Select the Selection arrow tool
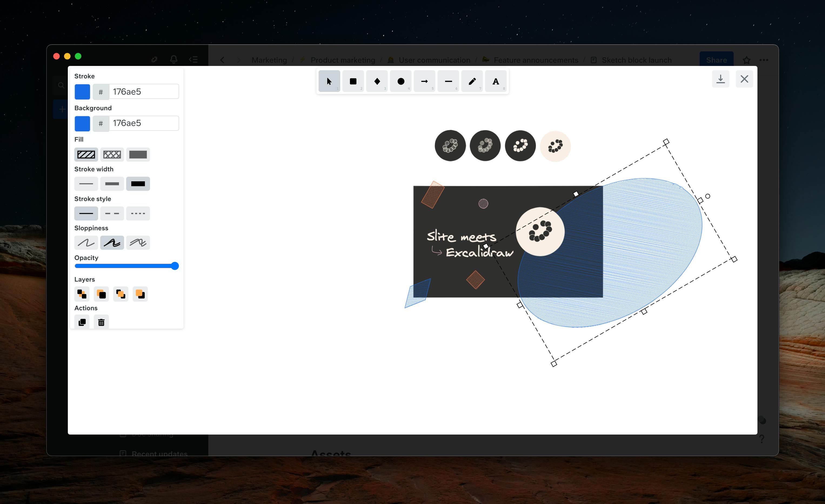This screenshot has height=504, width=825. [x=329, y=81]
